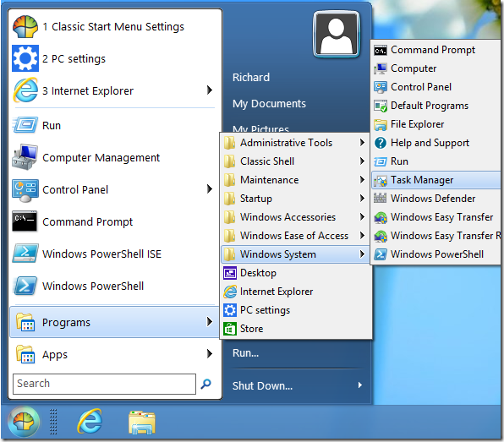
Task: Expand Windows Accessories folder arrow
Action: pos(362,217)
